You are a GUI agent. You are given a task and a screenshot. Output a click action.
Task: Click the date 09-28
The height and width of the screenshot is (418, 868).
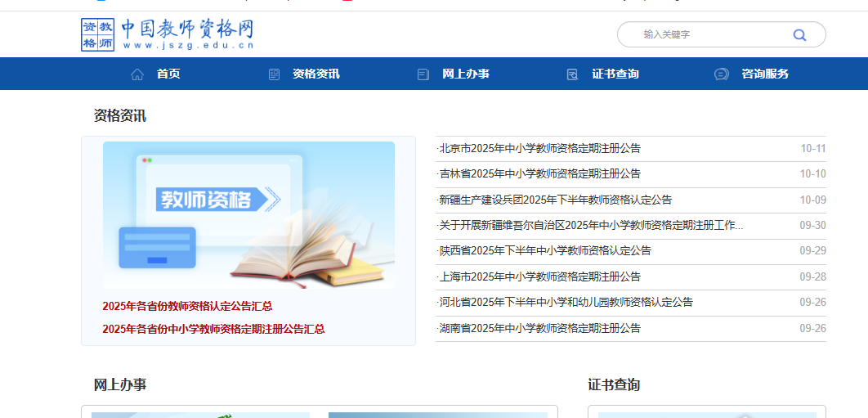click(813, 276)
